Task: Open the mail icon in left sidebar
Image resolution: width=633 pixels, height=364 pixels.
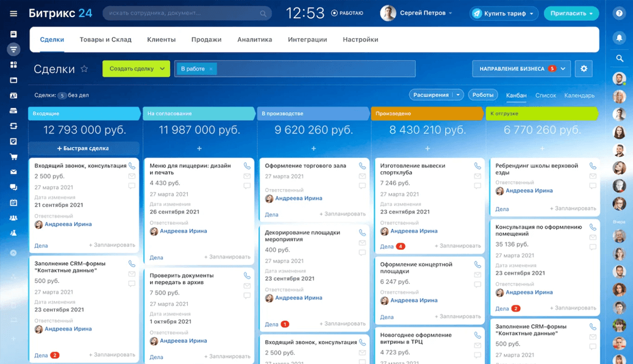Action: 13,172
